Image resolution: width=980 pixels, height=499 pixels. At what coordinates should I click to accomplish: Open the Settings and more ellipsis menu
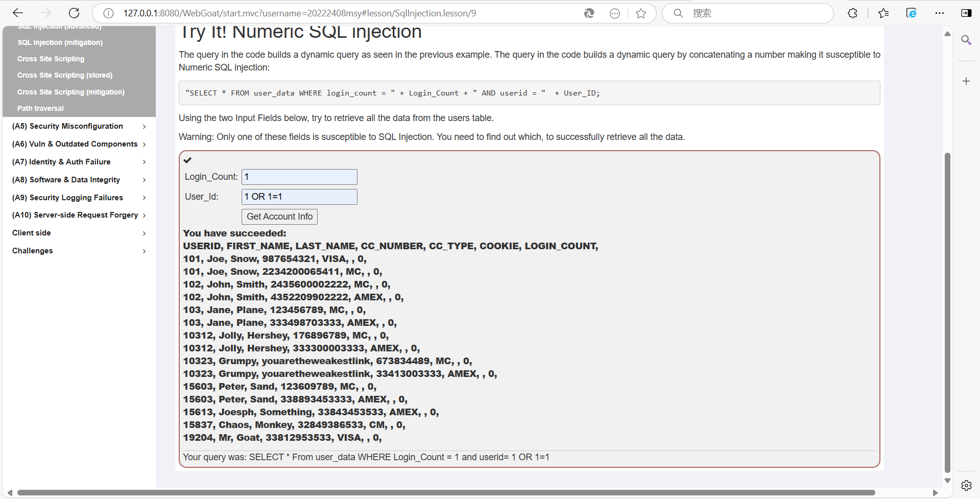click(940, 13)
